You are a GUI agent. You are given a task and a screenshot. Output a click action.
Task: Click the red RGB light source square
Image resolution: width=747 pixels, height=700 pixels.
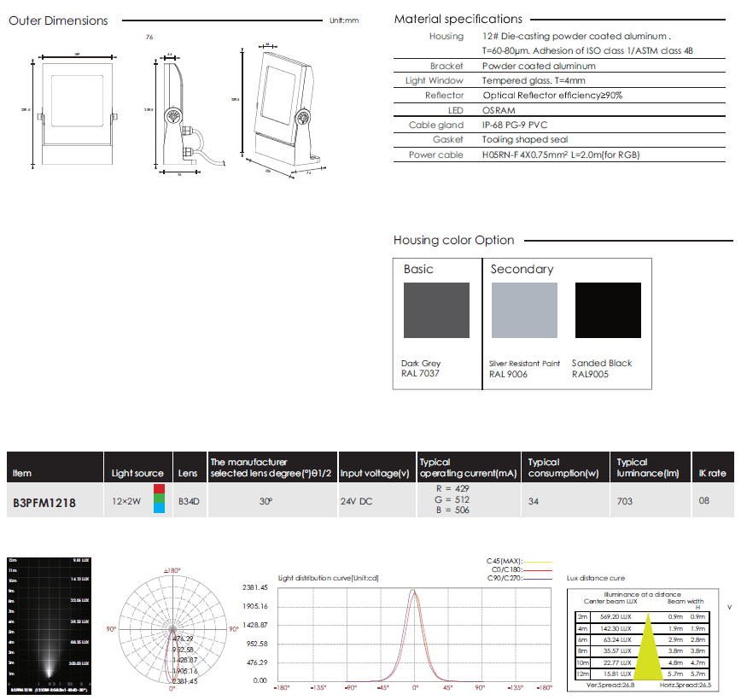pyautogui.click(x=159, y=489)
